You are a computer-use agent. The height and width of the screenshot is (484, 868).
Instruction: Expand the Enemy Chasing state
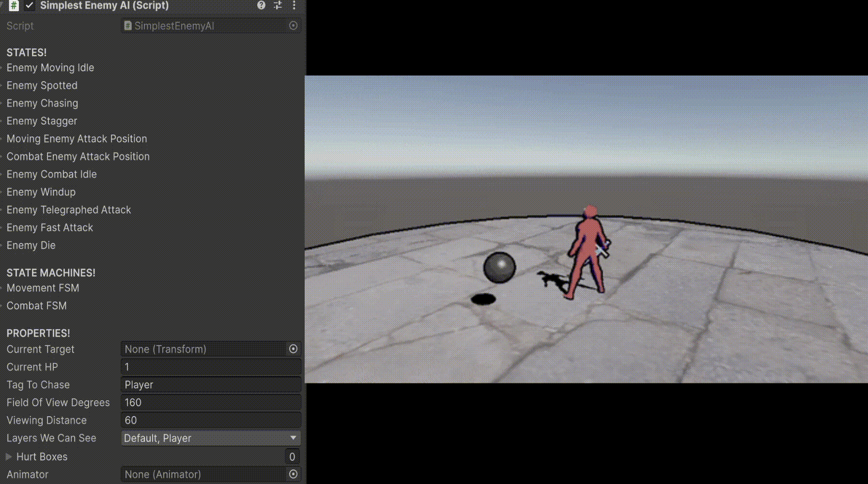(3, 103)
